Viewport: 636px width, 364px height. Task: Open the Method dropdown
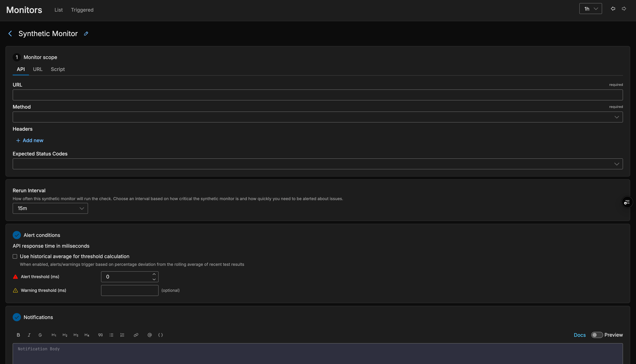(x=617, y=117)
